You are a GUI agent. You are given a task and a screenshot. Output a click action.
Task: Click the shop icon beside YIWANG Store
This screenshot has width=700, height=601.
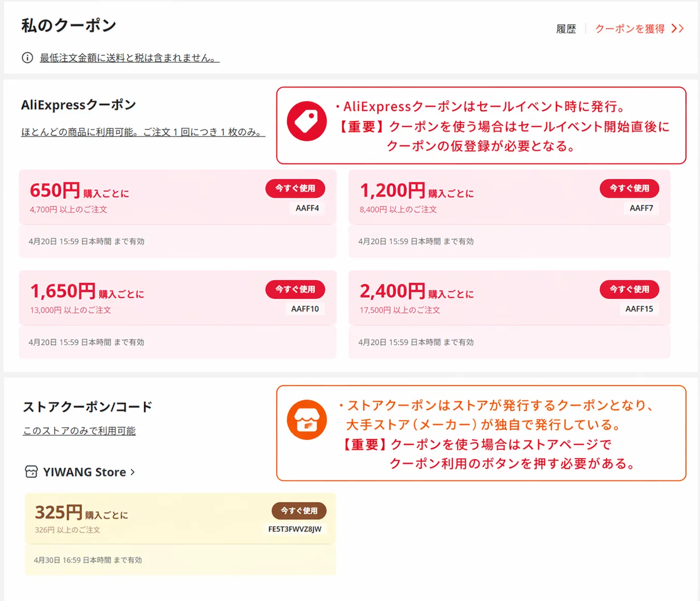[x=32, y=472]
